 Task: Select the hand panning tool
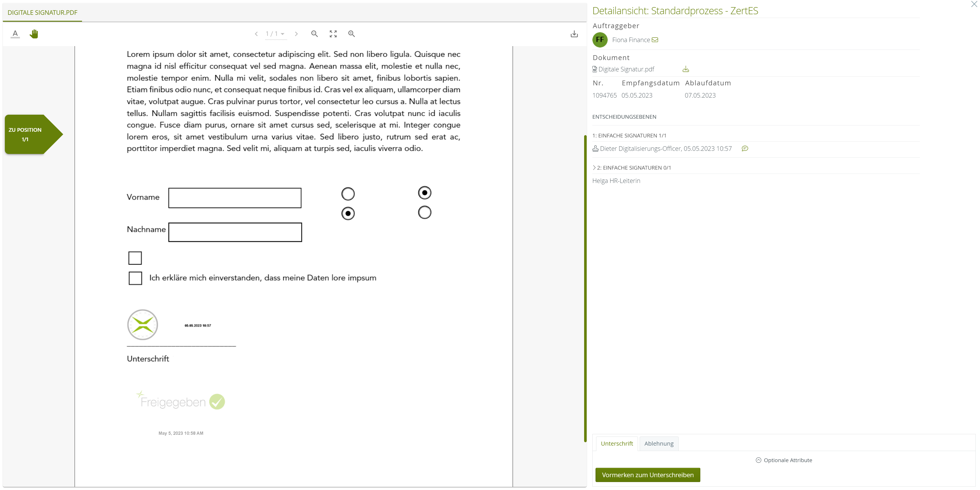(34, 34)
